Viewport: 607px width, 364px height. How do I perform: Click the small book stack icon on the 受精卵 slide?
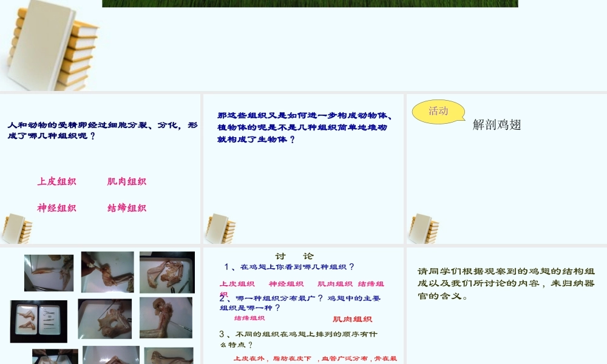pyautogui.click(x=17, y=228)
